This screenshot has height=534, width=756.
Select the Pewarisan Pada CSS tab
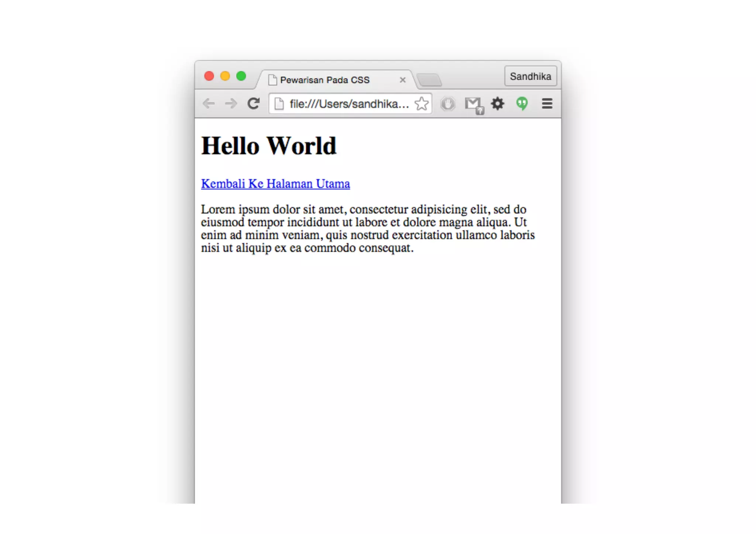[325, 80]
